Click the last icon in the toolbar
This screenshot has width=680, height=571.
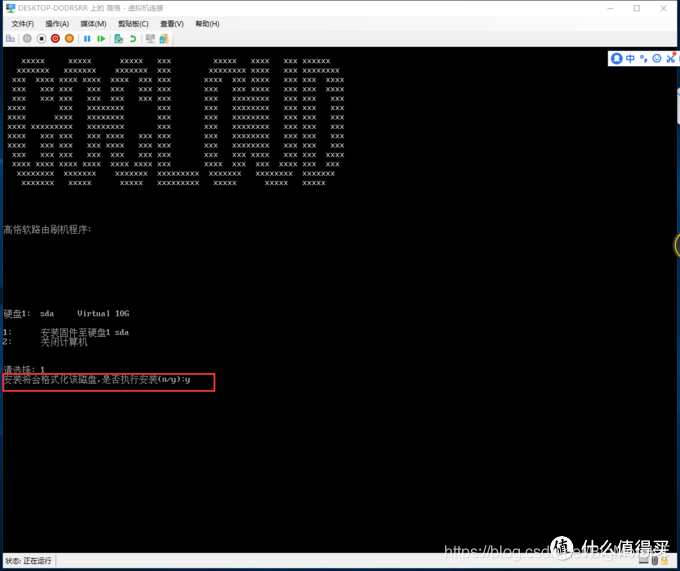164,39
